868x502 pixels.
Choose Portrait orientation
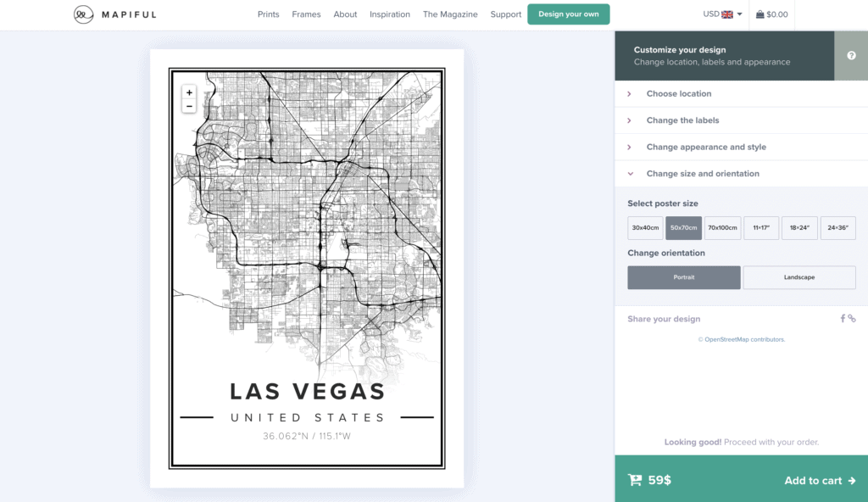click(684, 277)
